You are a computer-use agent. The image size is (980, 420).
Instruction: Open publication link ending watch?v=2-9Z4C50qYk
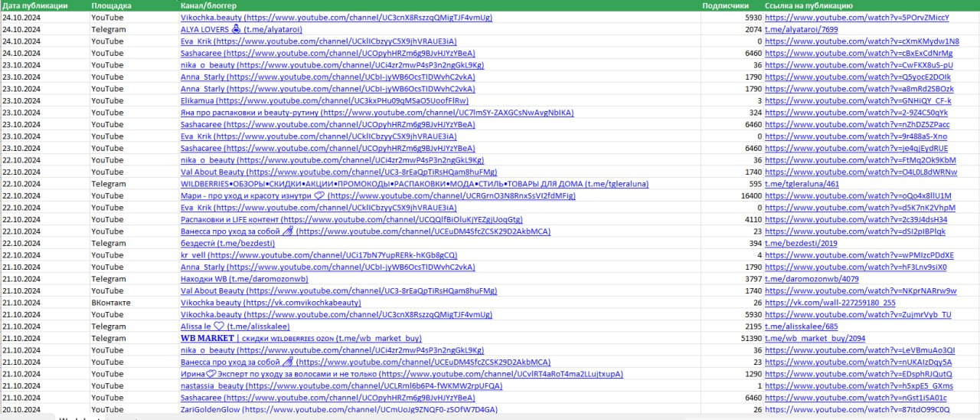pos(856,113)
